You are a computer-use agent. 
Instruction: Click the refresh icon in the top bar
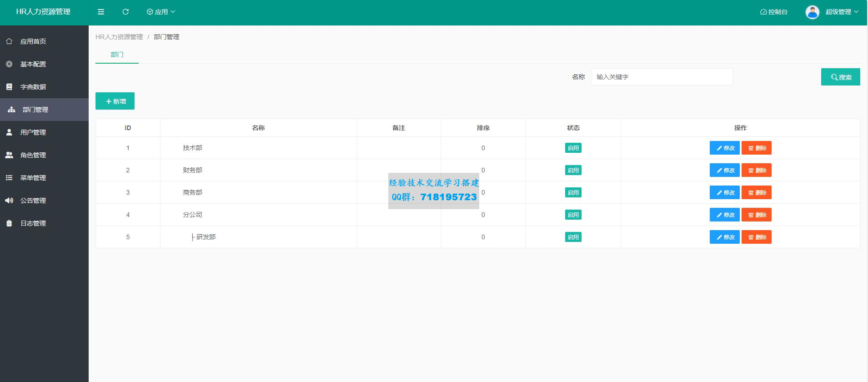pyautogui.click(x=125, y=12)
